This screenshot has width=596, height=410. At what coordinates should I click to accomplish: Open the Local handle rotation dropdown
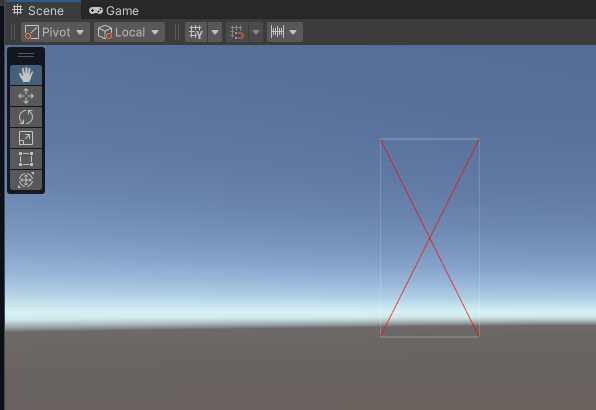tap(129, 32)
